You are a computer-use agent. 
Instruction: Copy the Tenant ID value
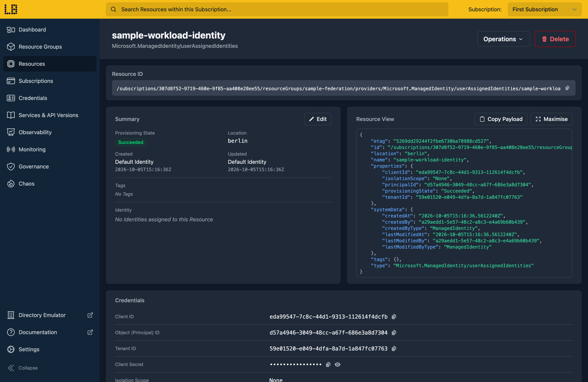pyautogui.click(x=394, y=348)
